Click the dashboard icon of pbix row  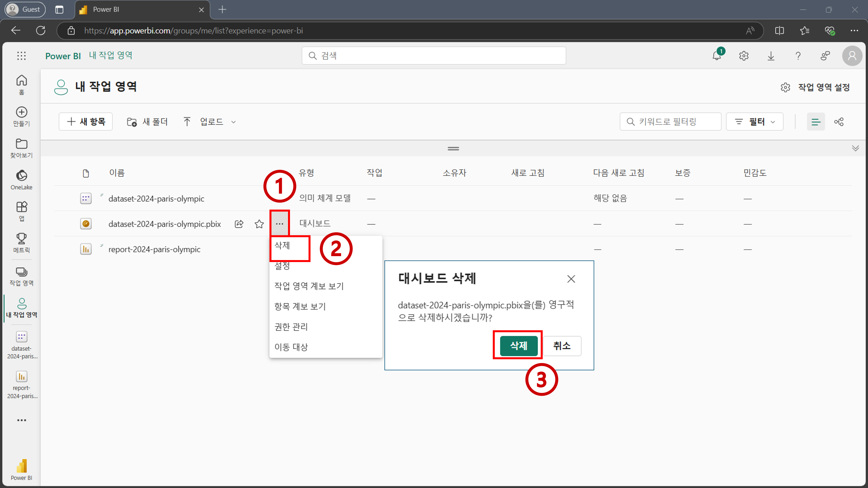(x=86, y=224)
